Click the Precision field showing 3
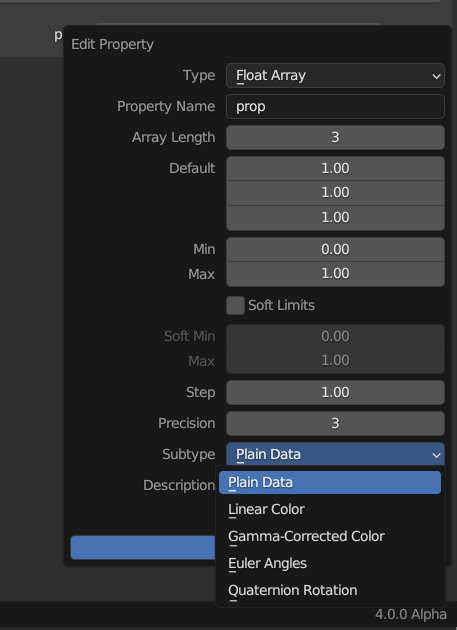Viewport: 457px width, 630px height. (335, 423)
